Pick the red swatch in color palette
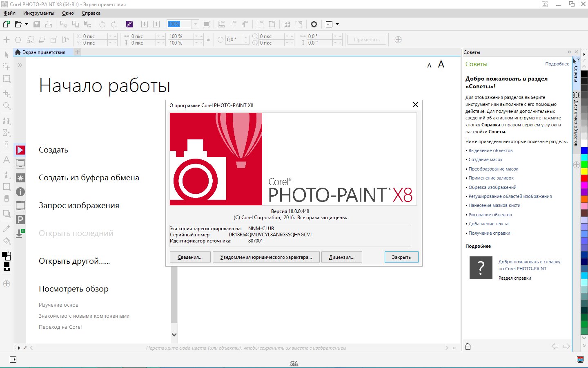The width and height of the screenshot is (588, 368). point(584,178)
